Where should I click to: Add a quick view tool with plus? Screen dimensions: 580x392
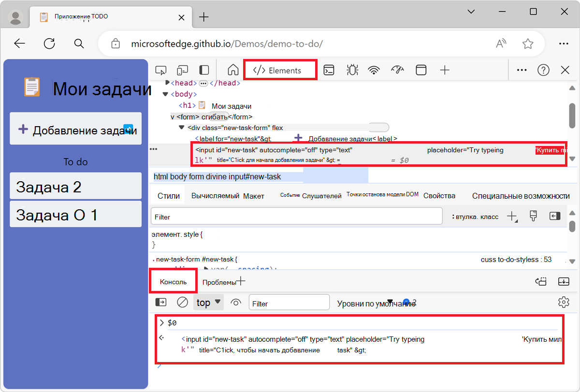[x=241, y=281]
